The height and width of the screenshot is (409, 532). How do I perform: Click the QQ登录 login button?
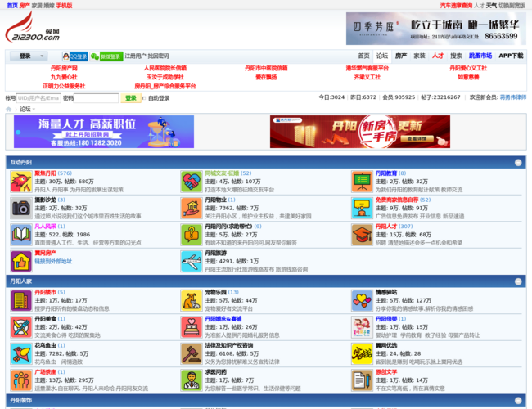pyautogui.click(x=75, y=56)
